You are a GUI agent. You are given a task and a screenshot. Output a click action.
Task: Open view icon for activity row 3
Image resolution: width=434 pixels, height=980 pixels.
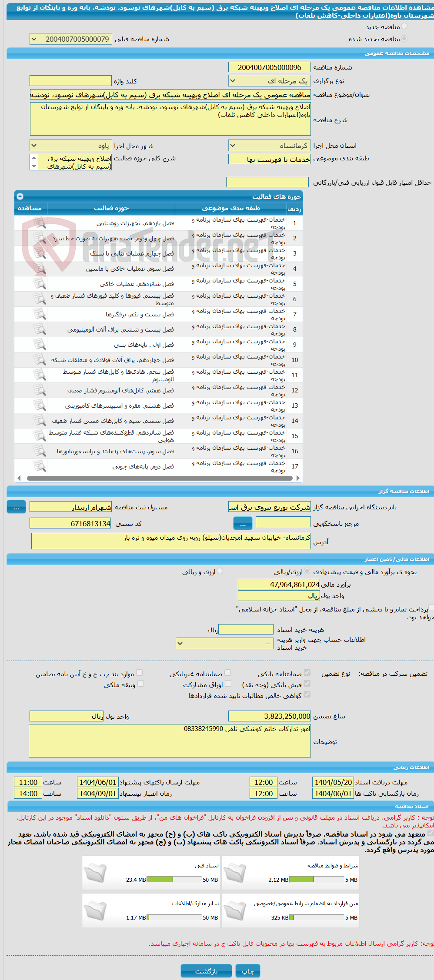pyautogui.click(x=40, y=253)
